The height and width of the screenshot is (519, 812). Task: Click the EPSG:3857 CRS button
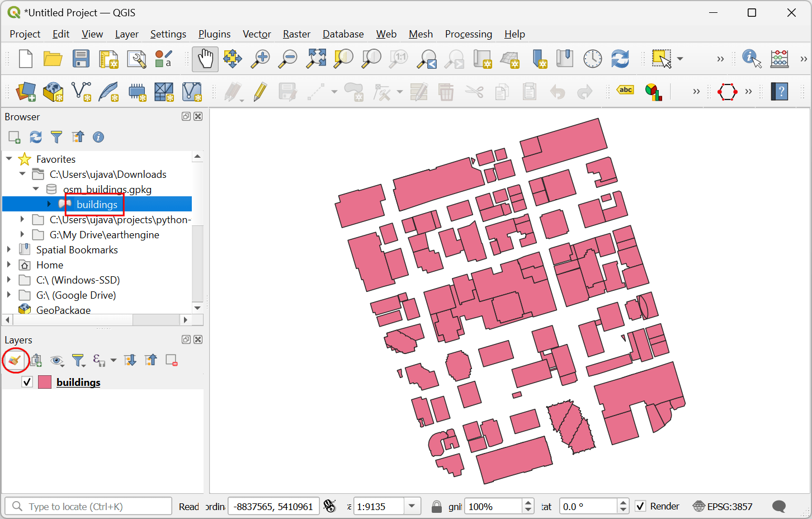coord(723,507)
